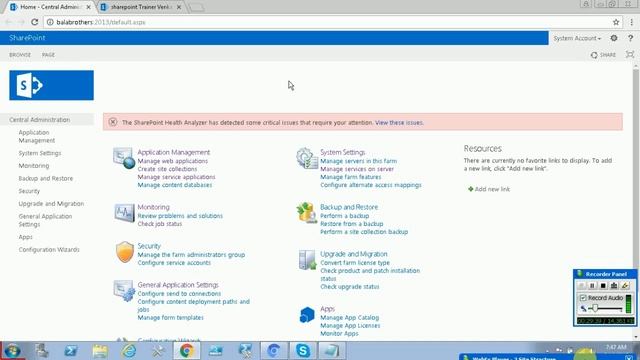This screenshot has width=640, height=360.
Task: Click the help question mark icon
Action: 630,38
